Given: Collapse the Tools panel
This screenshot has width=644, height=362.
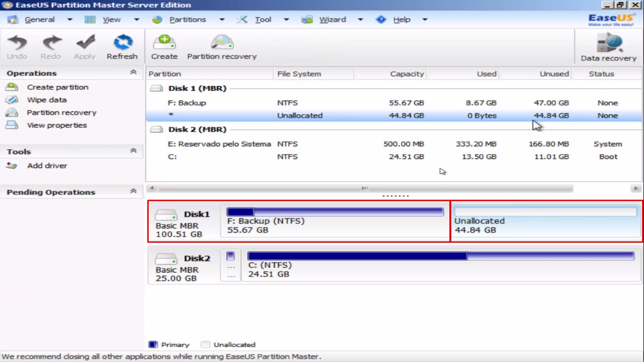Looking at the screenshot, I should (133, 151).
